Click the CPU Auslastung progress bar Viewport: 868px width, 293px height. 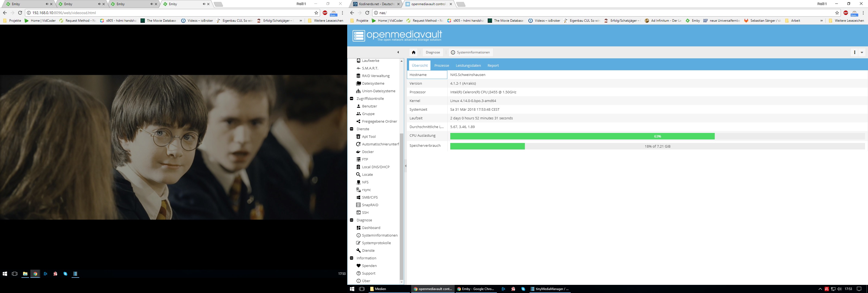[x=657, y=136]
